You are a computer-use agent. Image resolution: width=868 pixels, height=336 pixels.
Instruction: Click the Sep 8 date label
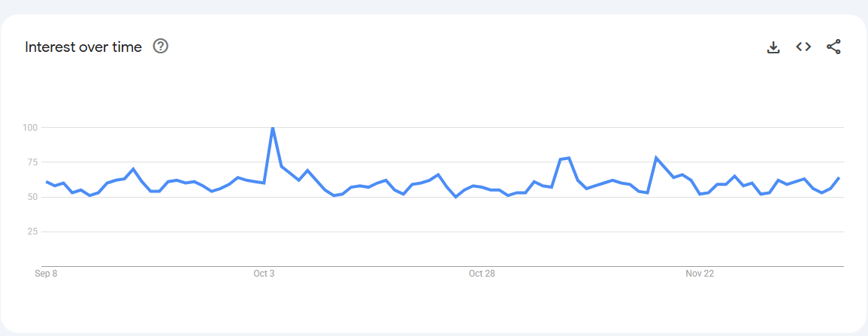click(46, 274)
